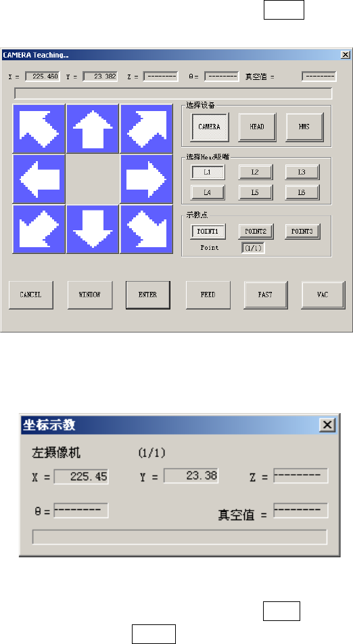
Task: Jog diagonally with the up-right arrow
Action: point(146,129)
